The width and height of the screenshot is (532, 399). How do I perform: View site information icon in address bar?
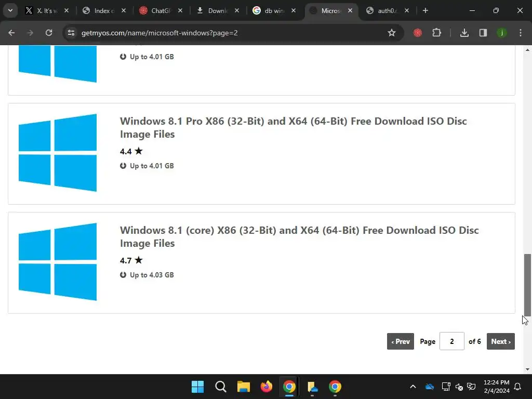coord(71,33)
